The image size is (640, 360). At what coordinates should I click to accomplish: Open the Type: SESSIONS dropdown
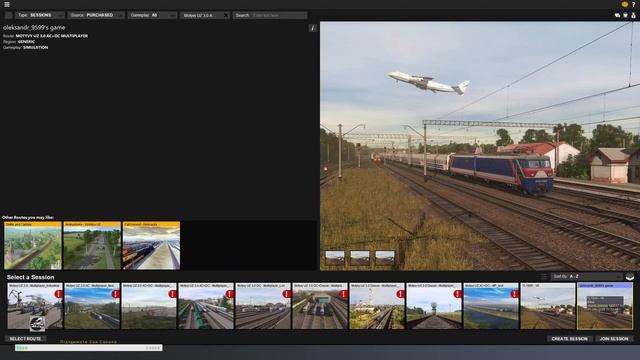tap(40, 16)
